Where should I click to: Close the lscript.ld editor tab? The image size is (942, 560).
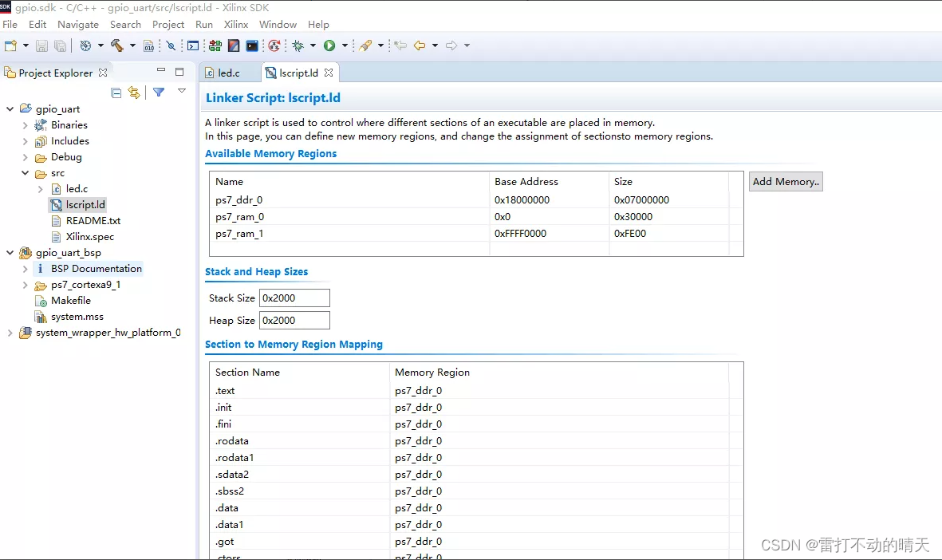pos(329,73)
